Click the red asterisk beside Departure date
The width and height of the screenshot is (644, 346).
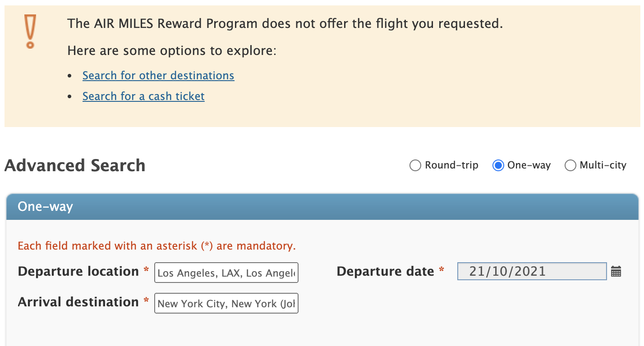(442, 270)
